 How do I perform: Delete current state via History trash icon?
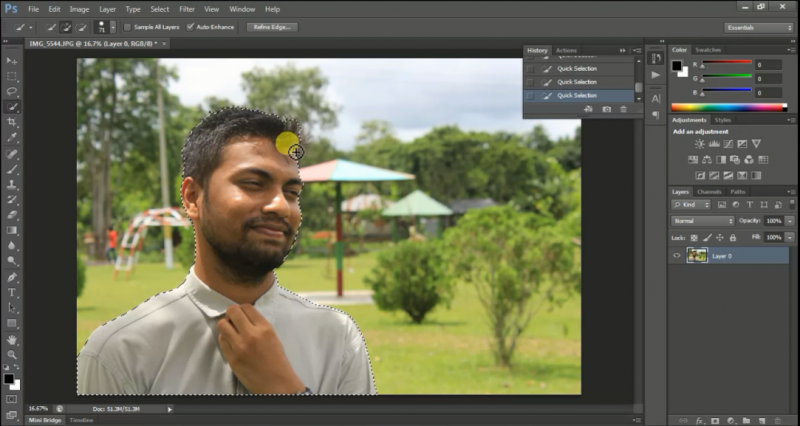(x=625, y=108)
